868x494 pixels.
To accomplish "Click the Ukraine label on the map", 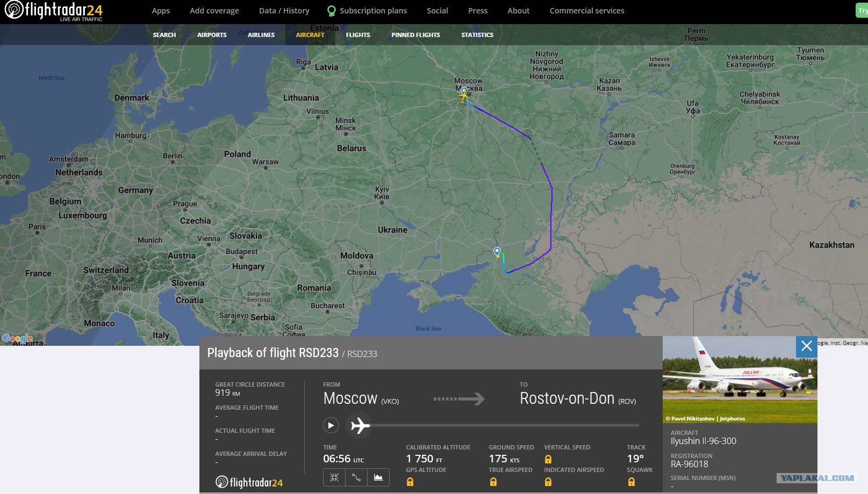I will click(x=392, y=230).
